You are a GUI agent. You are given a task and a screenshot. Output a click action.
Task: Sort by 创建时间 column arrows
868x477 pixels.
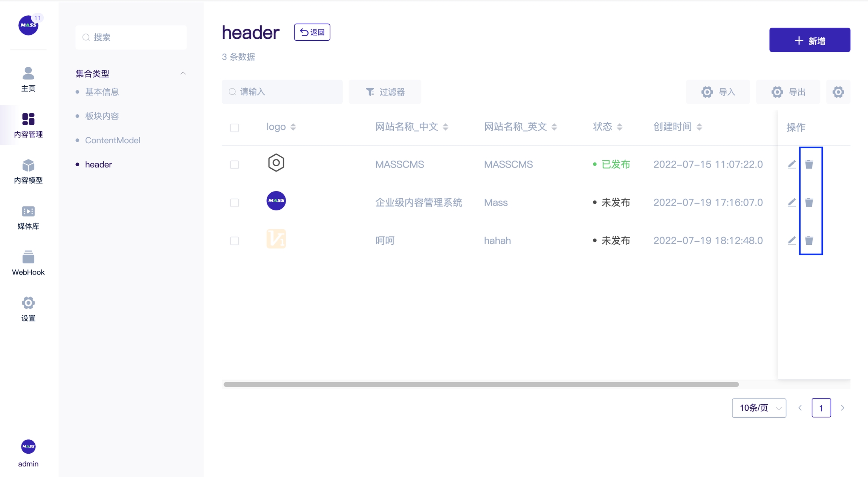[x=699, y=127]
